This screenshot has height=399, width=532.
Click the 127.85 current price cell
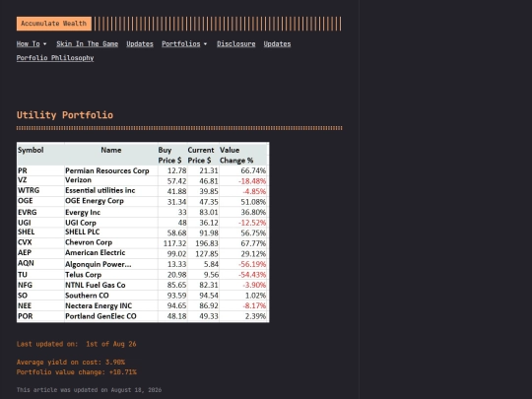tap(207, 254)
